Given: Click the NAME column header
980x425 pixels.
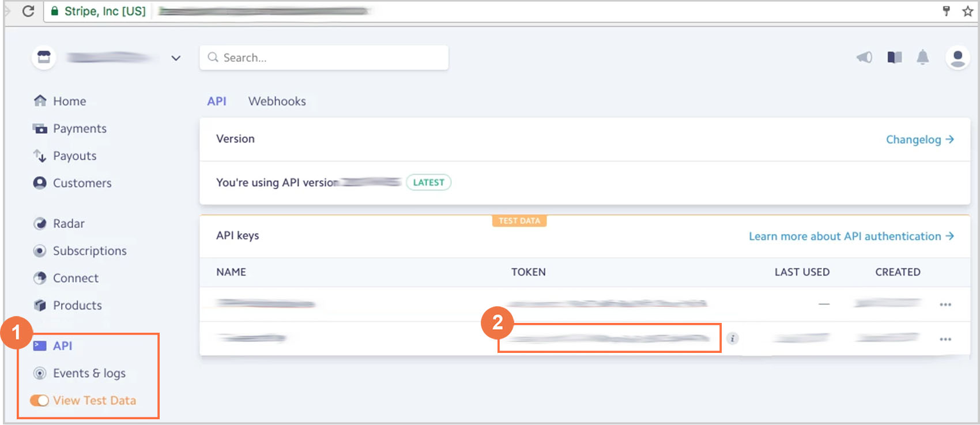Looking at the screenshot, I should pyautogui.click(x=231, y=272).
